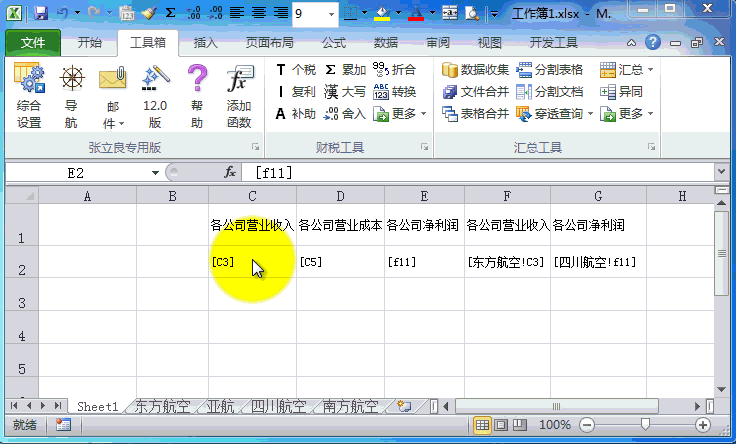736x444 pixels.
Task: Click the 添加函数 fx icon
Action: [239, 96]
